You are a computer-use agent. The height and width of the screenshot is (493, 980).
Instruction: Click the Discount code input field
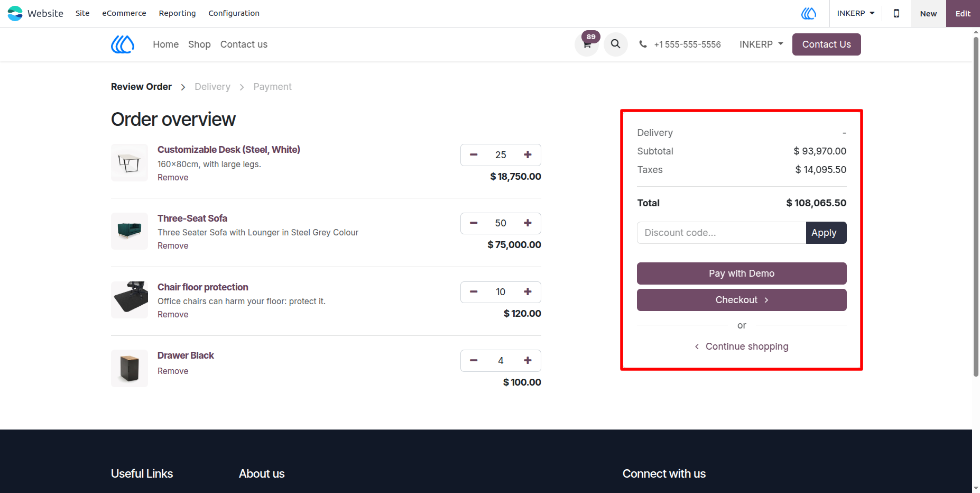point(722,233)
